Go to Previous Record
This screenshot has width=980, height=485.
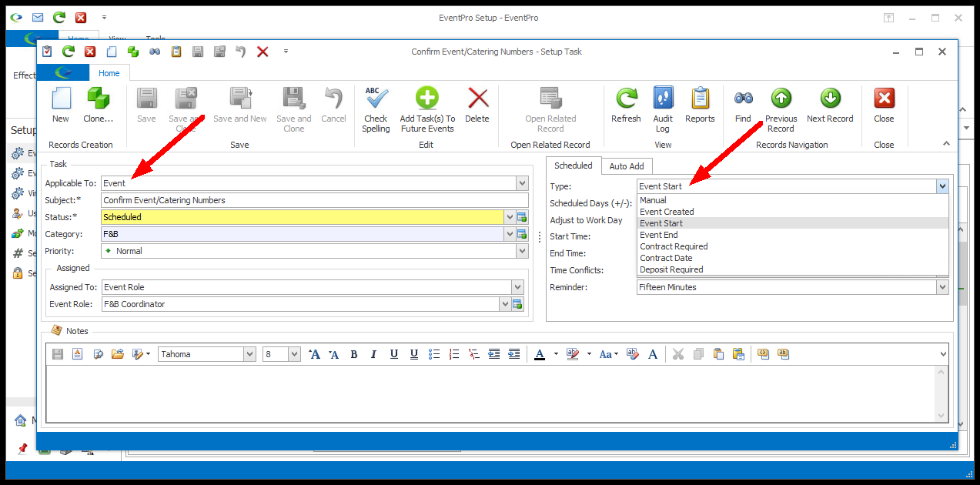pyautogui.click(x=781, y=109)
